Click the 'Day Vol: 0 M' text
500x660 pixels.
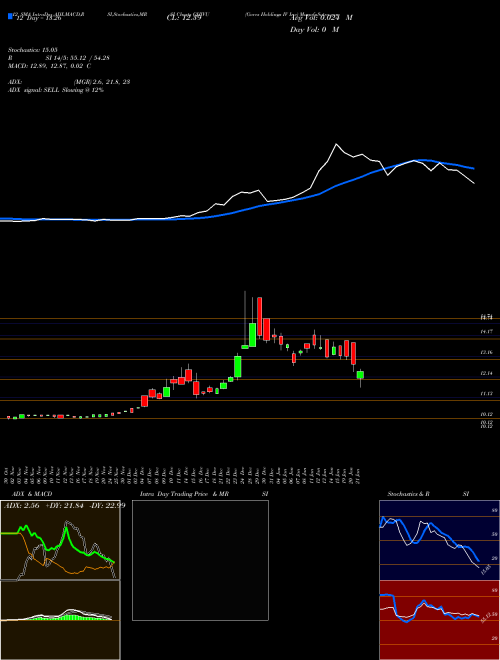click(x=314, y=30)
